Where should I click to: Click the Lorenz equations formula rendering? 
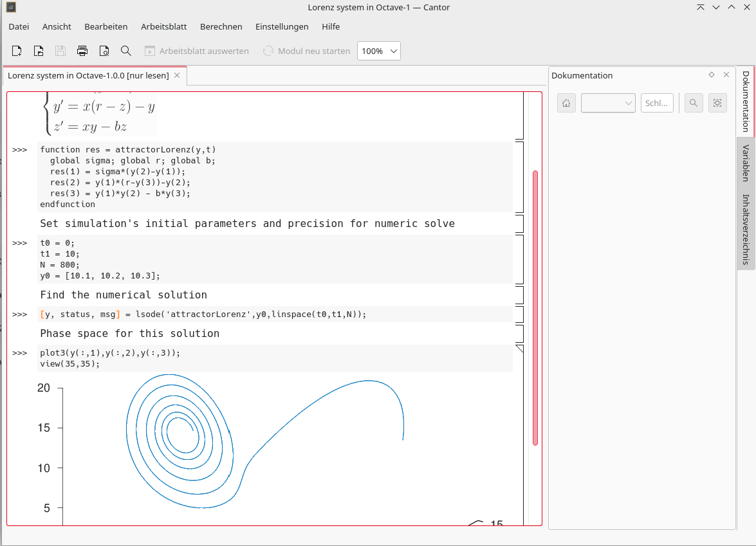coord(100,114)
